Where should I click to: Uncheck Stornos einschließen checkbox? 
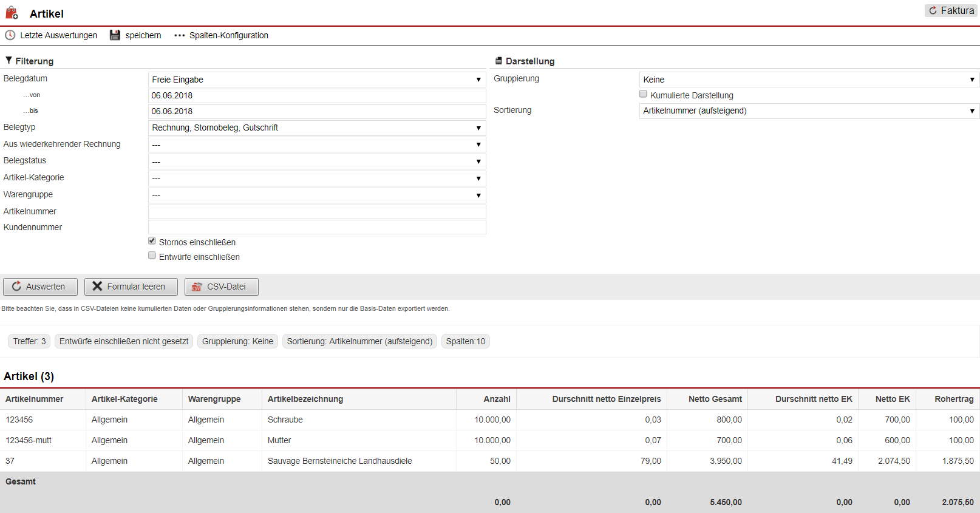coord(152,241)
